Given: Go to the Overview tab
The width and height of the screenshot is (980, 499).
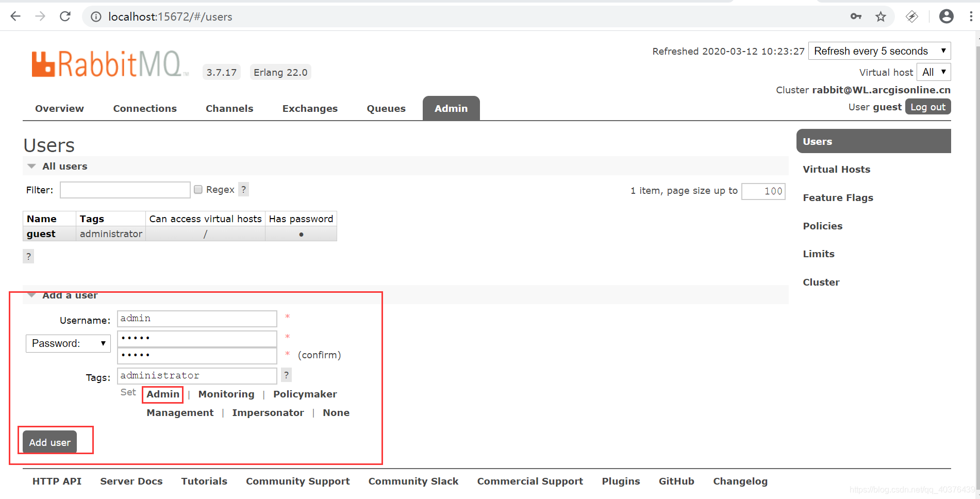Looking at the screenshot, I should coord(59,108).
